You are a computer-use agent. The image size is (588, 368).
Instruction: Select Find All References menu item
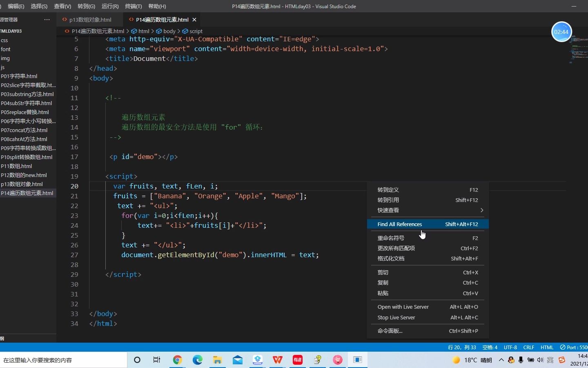(428, 224)
